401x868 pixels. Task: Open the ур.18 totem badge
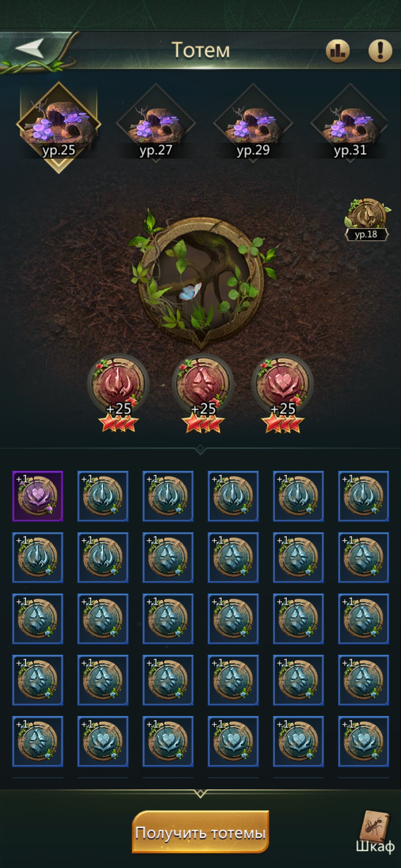pos(367,220)
